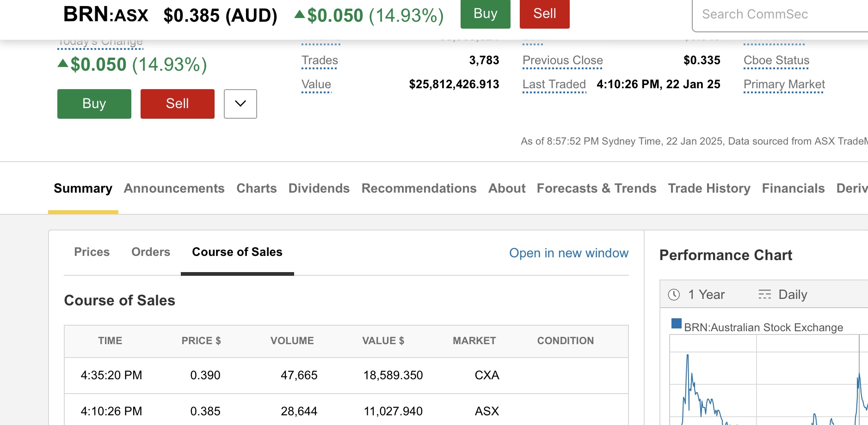This screenshot has width=868, height=425.
Task: Select the Course of Sales sub-tab
Action: point(237,252)
